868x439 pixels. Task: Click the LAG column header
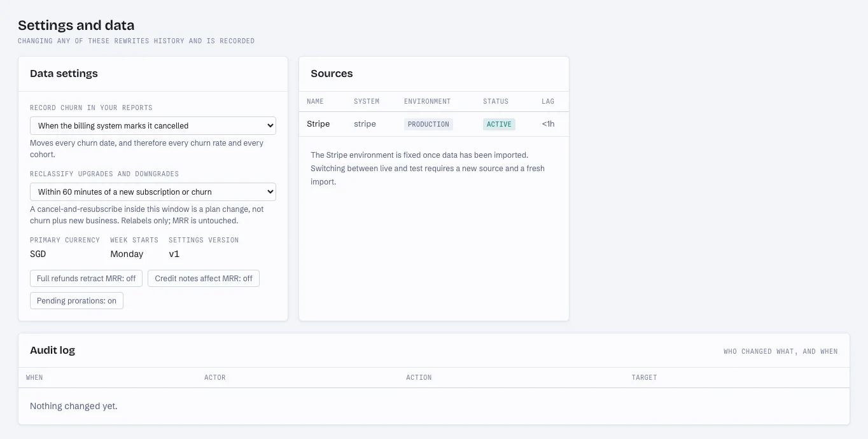pos(548,102)
